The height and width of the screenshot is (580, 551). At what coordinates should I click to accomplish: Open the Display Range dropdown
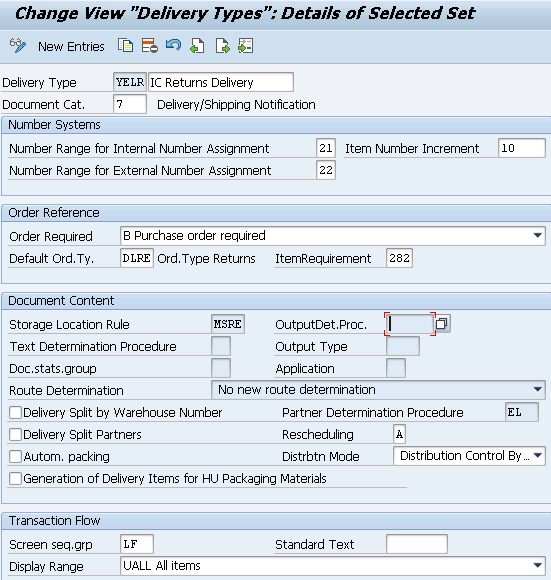coord(538,565)
